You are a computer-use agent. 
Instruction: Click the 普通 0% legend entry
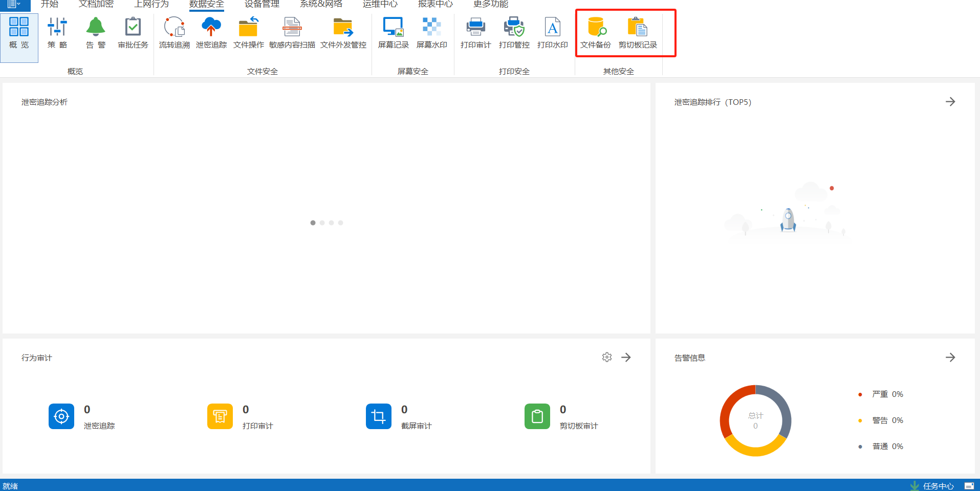click(881, 447)
